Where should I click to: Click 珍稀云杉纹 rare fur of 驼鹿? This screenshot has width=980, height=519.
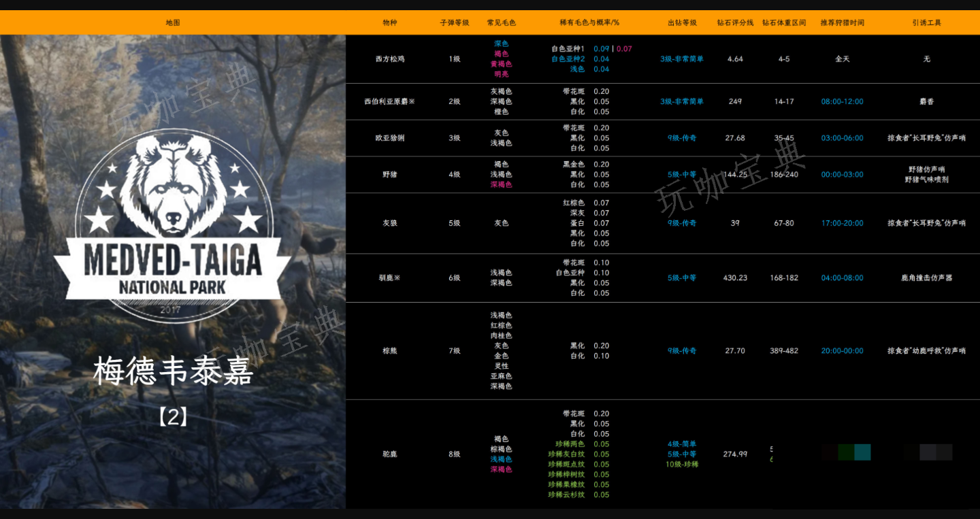click(566, 495)
